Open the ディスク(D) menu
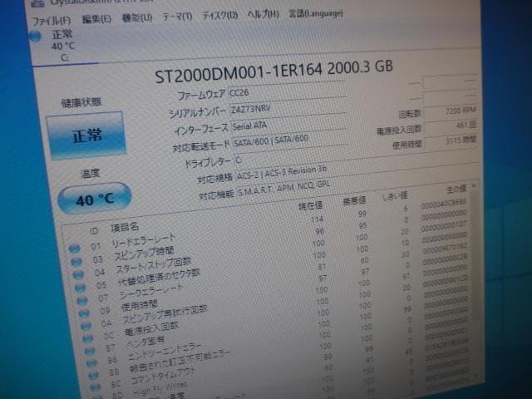This screenshot has height=399, width=532. (x=219, y=15)
